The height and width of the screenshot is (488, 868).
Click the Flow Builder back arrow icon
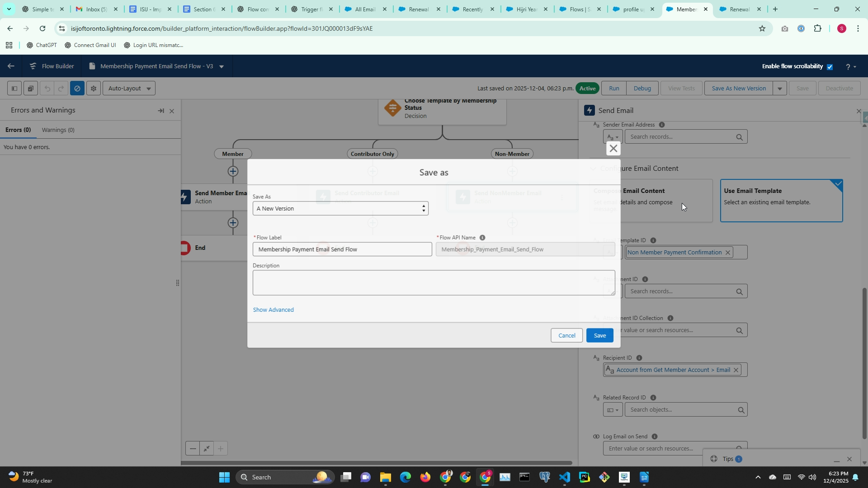click(x=11, y=66)
